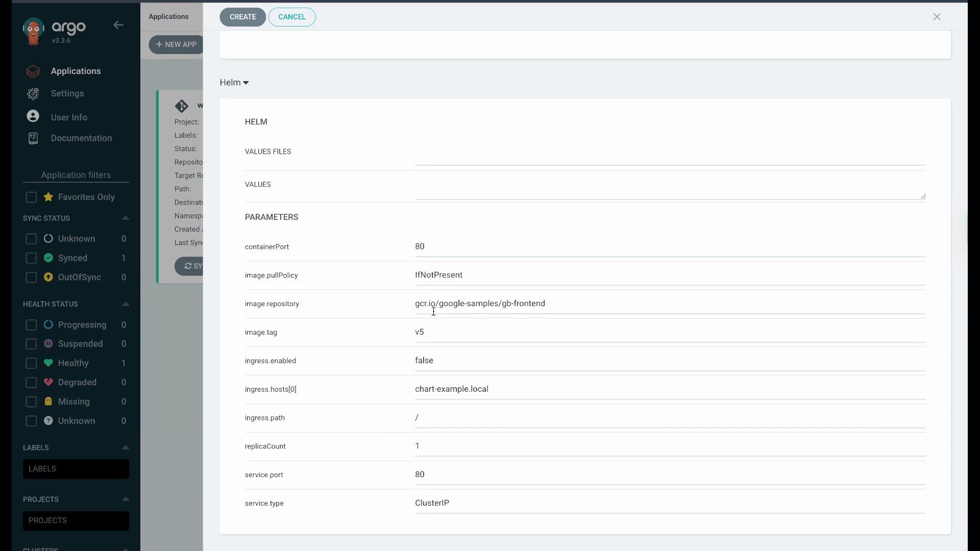Click the Applications breadcrumb title
The height and width of the screenshot is (551, 980).
[168, 17]
